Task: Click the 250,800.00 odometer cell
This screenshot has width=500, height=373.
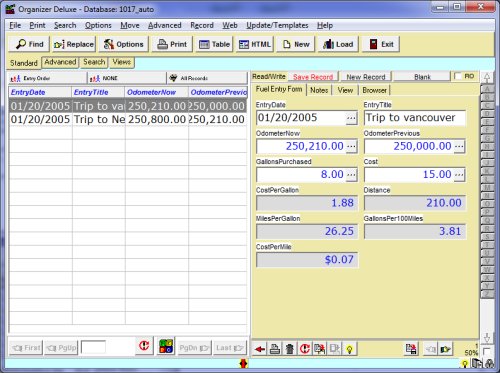Action: point(157,119)
